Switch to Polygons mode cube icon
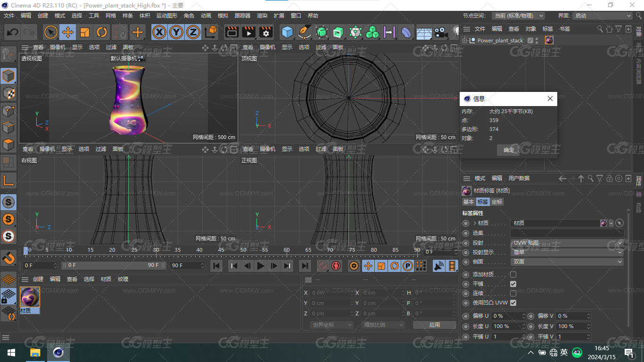The image size is (644, 362). click(x=9, y=144)
